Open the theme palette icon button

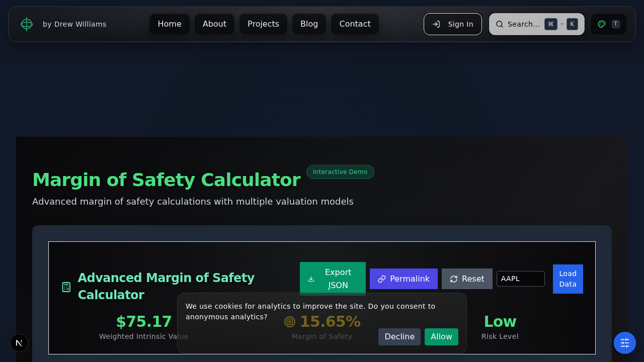[602, 24]
